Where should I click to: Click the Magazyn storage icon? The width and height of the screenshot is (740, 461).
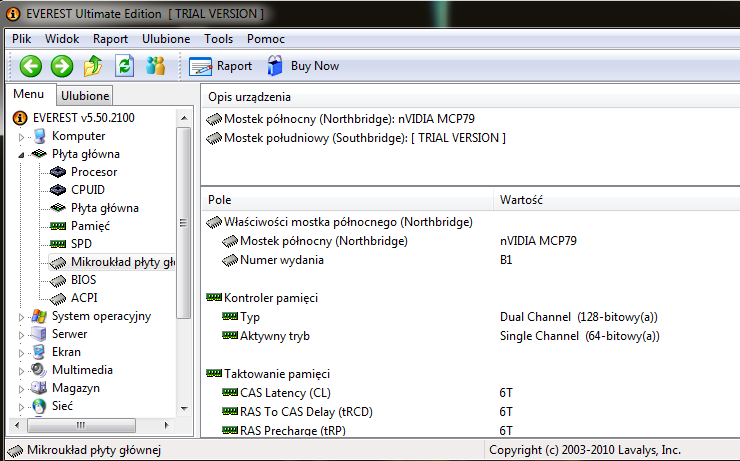(39, 388)
